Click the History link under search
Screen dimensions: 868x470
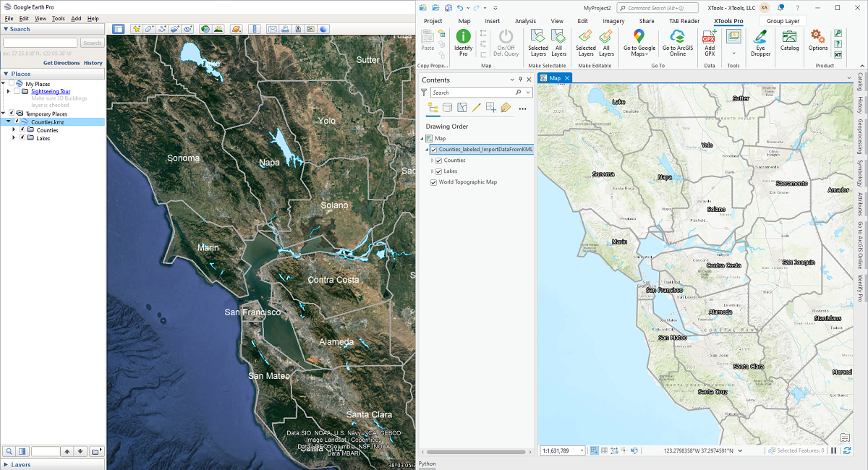click(x=93, y=63)
